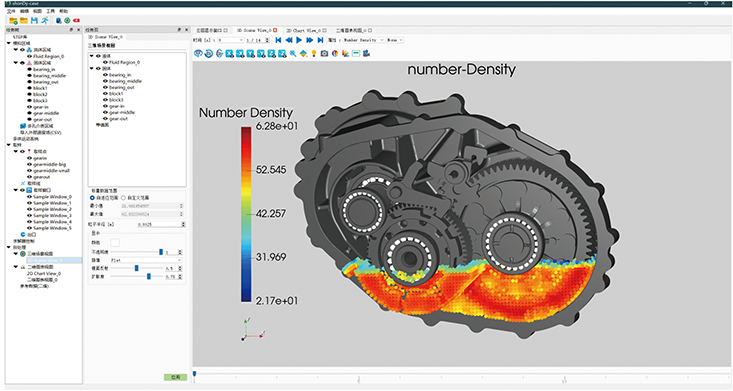
Task: Click the orange and blue diamond icon
Action: (x=303, y=54)
